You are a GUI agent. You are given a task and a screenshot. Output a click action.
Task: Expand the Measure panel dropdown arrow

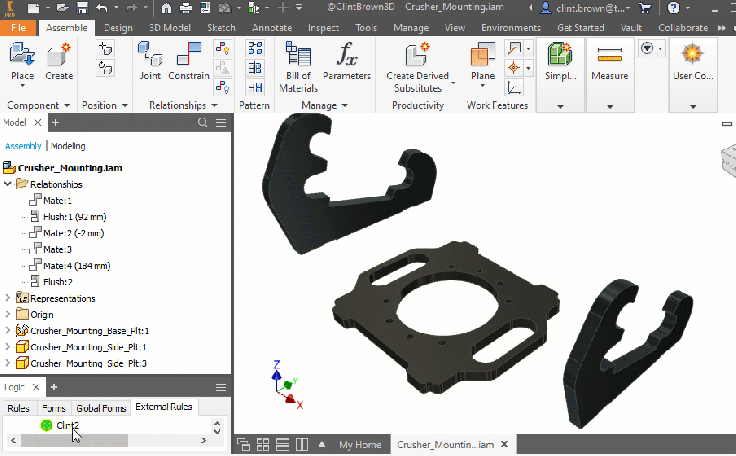coord(610,107)
